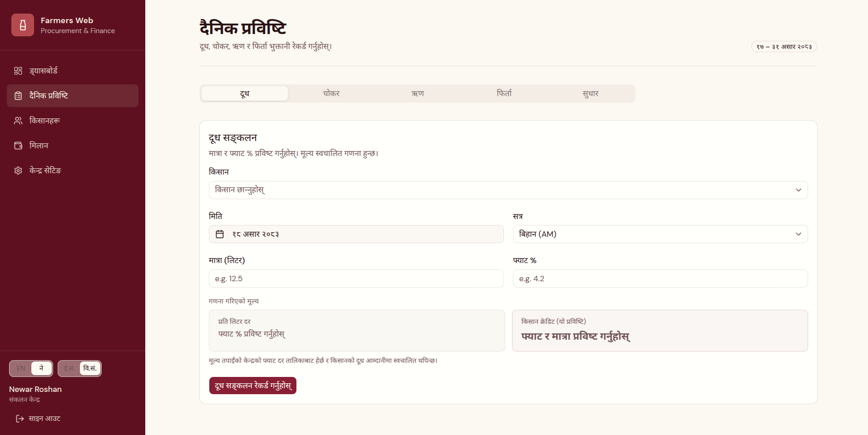Open the सत्र dropdown showing बिहान (AM)
The width and height of the screenshot is (868, 435).
coord(660,234)
